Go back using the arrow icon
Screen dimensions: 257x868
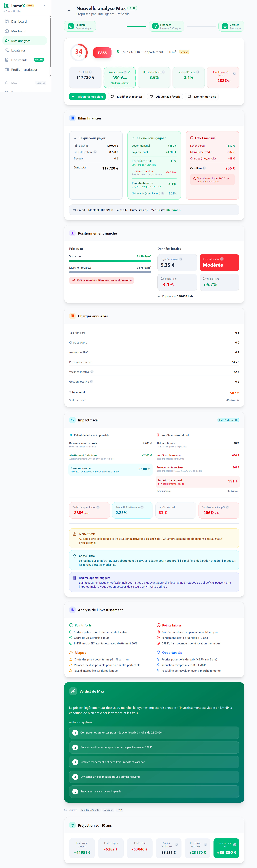coord(69,10)
